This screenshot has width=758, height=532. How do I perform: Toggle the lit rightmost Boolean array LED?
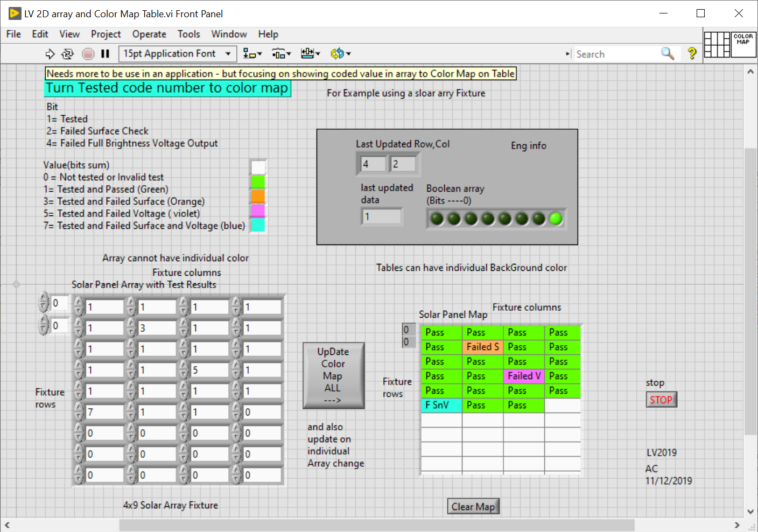555,219
